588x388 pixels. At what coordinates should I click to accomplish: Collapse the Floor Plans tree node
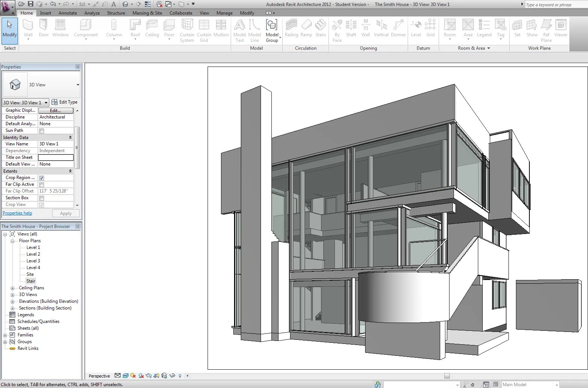pos(12,241)
